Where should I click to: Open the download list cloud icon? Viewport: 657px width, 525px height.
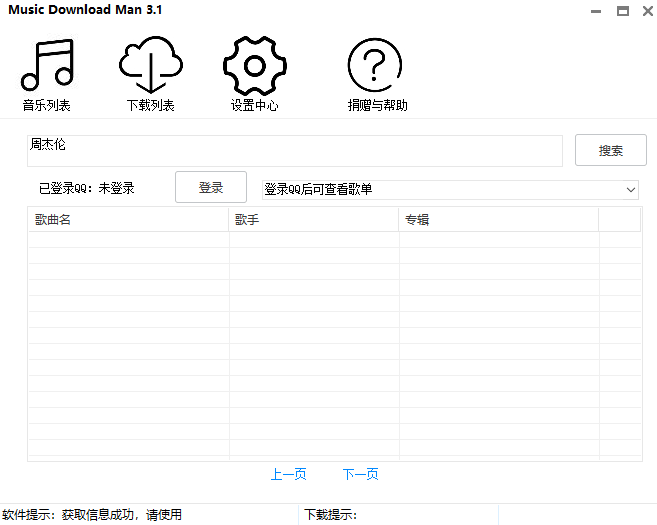point(151,65)
